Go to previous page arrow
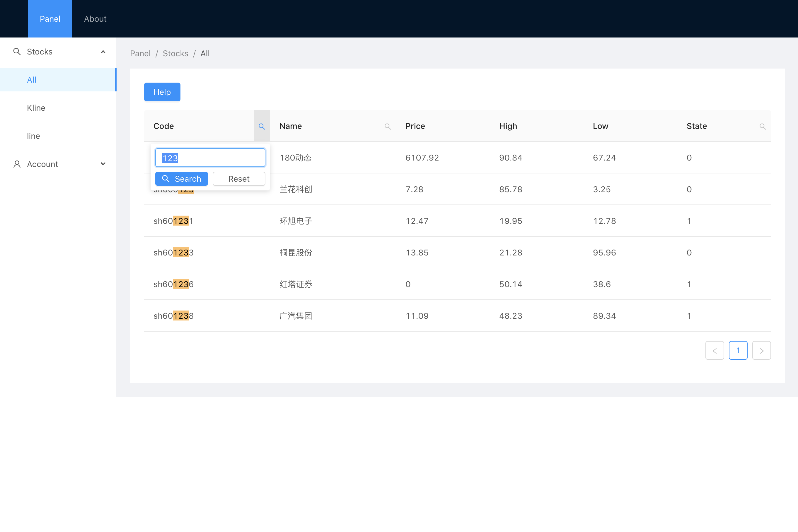The height and width of the screenshot is (532, 798). coord(715,350)
